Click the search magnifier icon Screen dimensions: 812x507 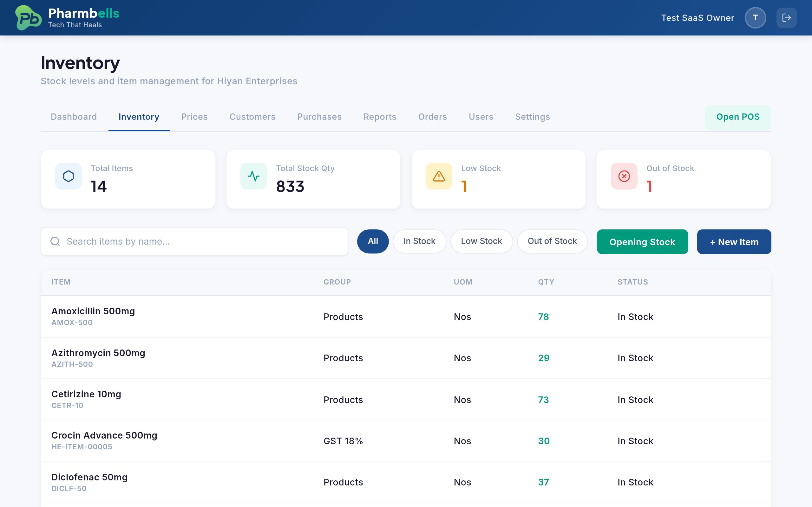[x=55, y=241]
